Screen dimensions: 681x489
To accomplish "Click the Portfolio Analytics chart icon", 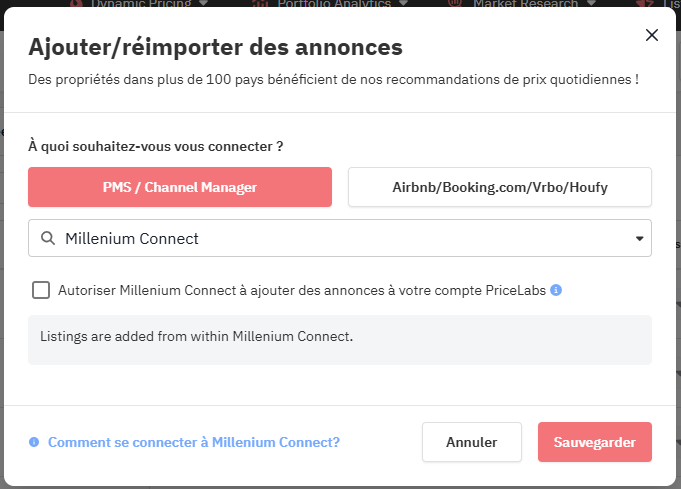I will tap(260, 3).
